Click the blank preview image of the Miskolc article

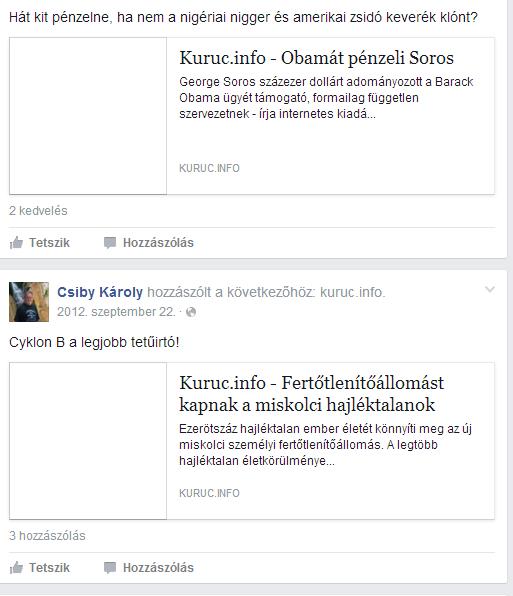coord(88,441)
